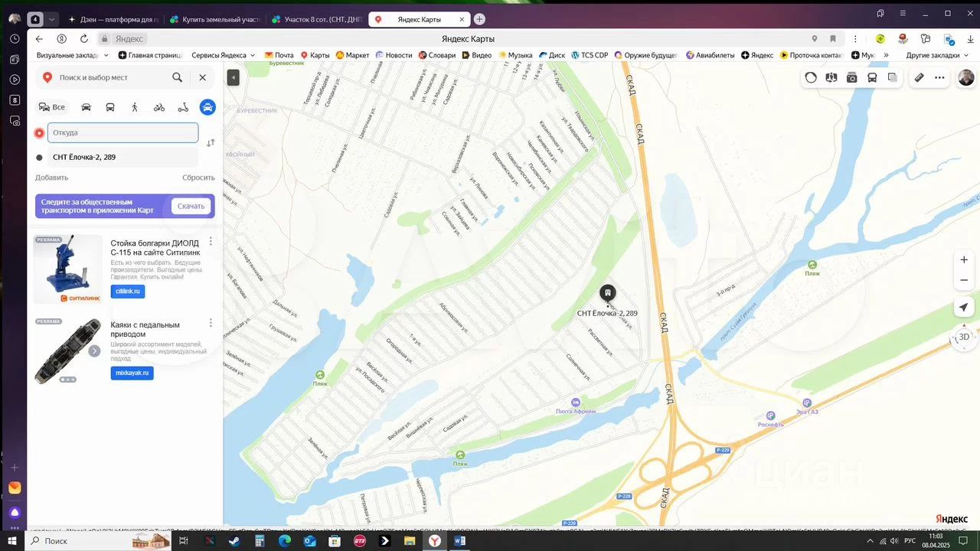Zoom out on the map with minus

(964, 280)
